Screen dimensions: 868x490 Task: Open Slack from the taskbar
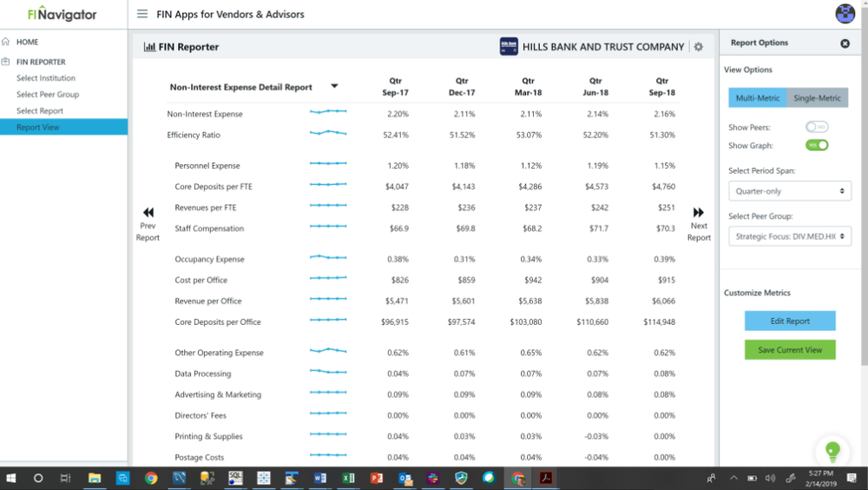coord(433,478)
